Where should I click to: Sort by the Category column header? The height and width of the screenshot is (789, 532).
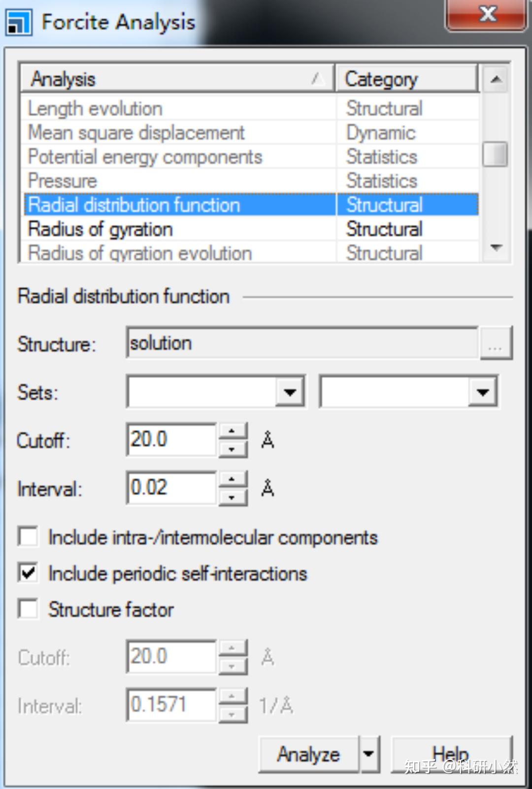(x=406, y=79)
